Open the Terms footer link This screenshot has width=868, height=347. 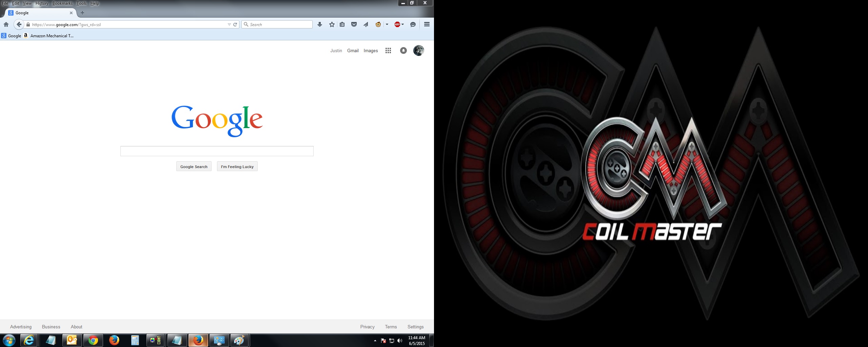click(x=391, y=327)
